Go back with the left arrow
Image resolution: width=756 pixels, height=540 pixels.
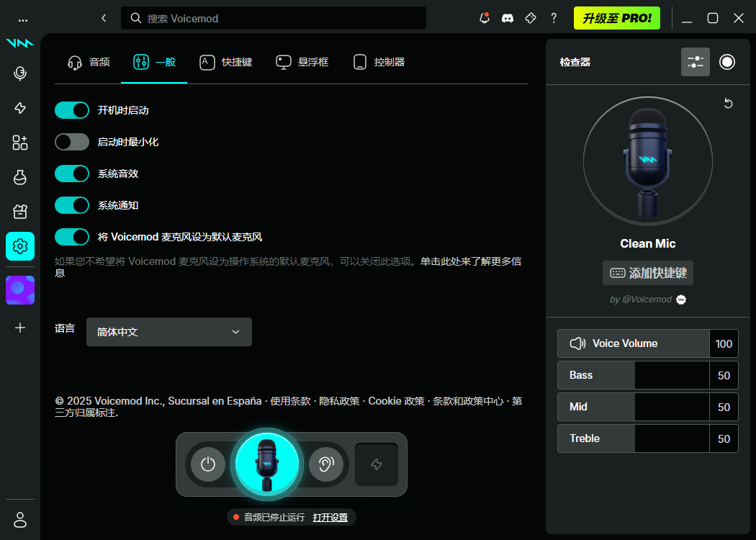click(x=104, y=18)
